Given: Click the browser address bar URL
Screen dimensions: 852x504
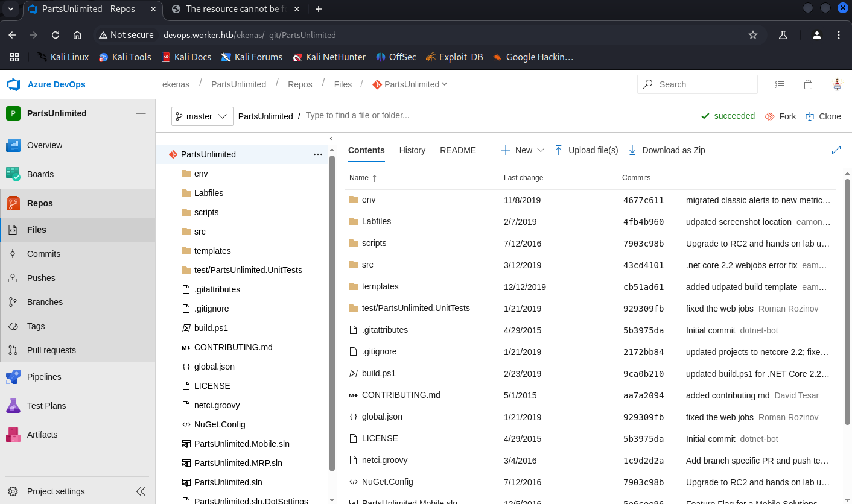Looking at the screenshot, I should [x=250, y=35].
